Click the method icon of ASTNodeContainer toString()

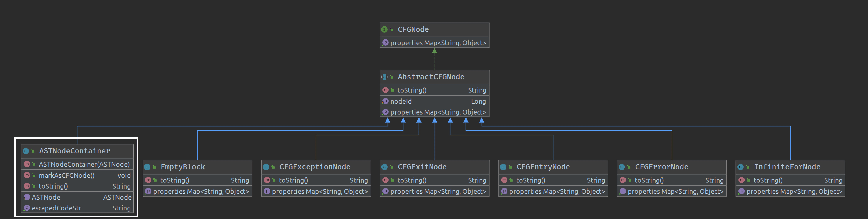click(27, 186)
